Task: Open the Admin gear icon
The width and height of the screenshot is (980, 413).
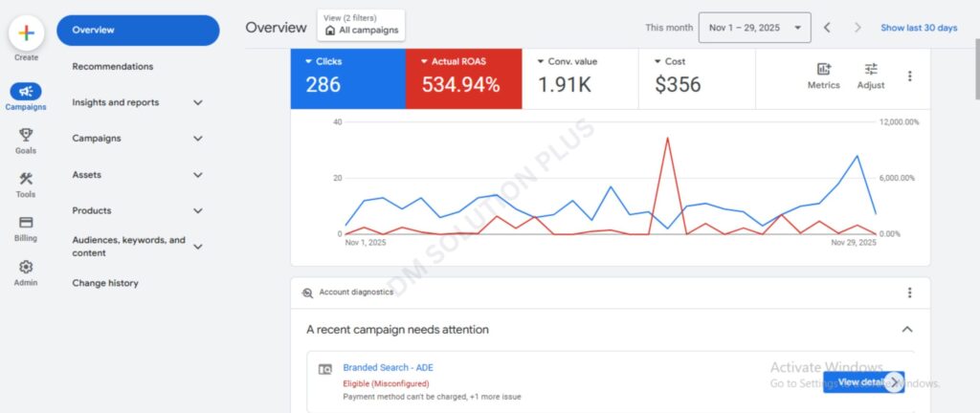Action: click(x=26, y=267)
